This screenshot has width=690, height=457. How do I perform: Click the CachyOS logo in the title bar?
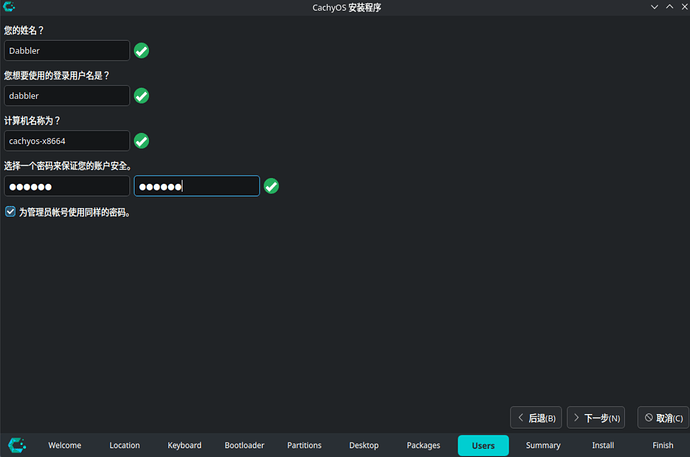[9, 7]
